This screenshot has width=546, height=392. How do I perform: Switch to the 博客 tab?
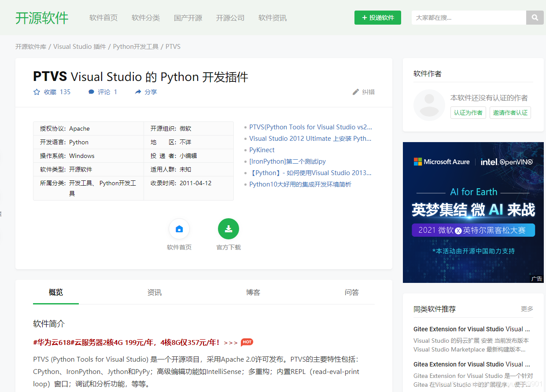point(253,292)
